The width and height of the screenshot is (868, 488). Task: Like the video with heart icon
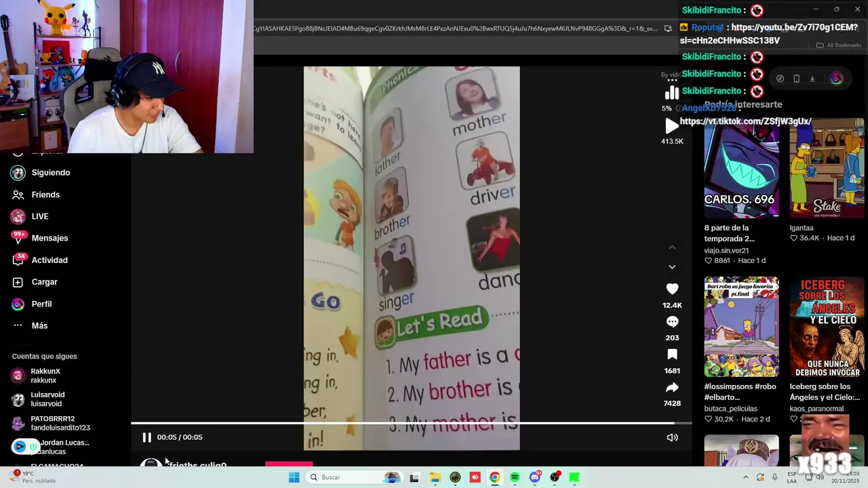(x=672, y=289)
